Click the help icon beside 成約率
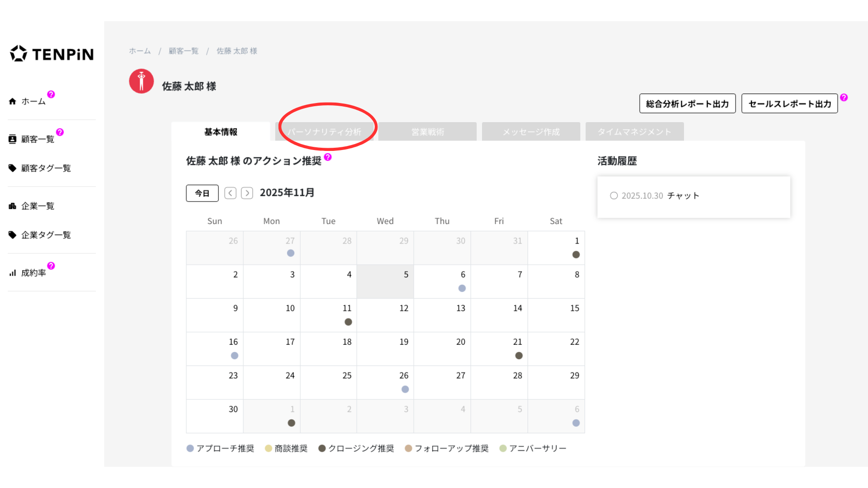Viewport: 868px width, 488px height. 51,266
